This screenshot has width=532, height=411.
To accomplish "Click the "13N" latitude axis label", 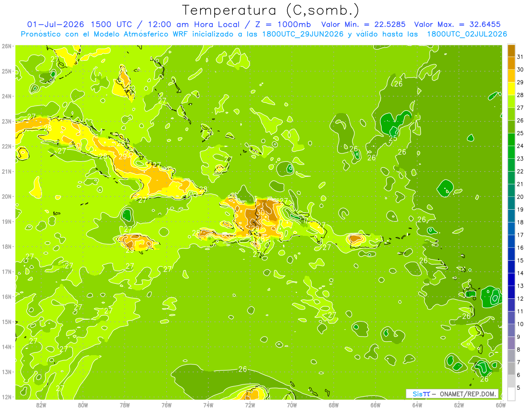I will coord(7,372).
